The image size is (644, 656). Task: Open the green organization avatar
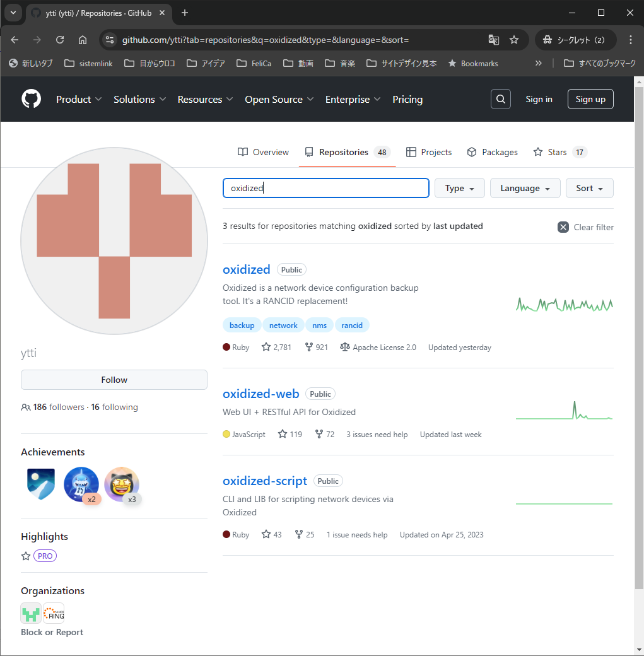point(31,613)
